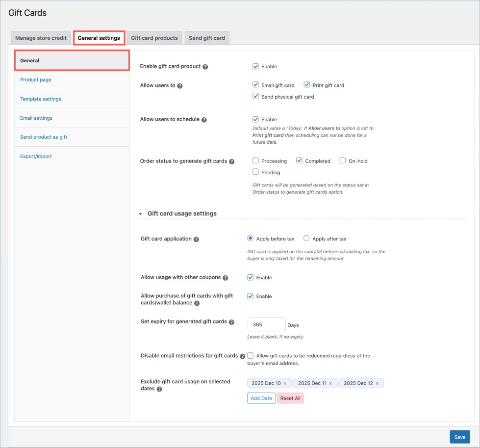The width and height of the screenshot is (480, 448).
Task: Click the expiry Days input field
Action: (x=266, y=324)
